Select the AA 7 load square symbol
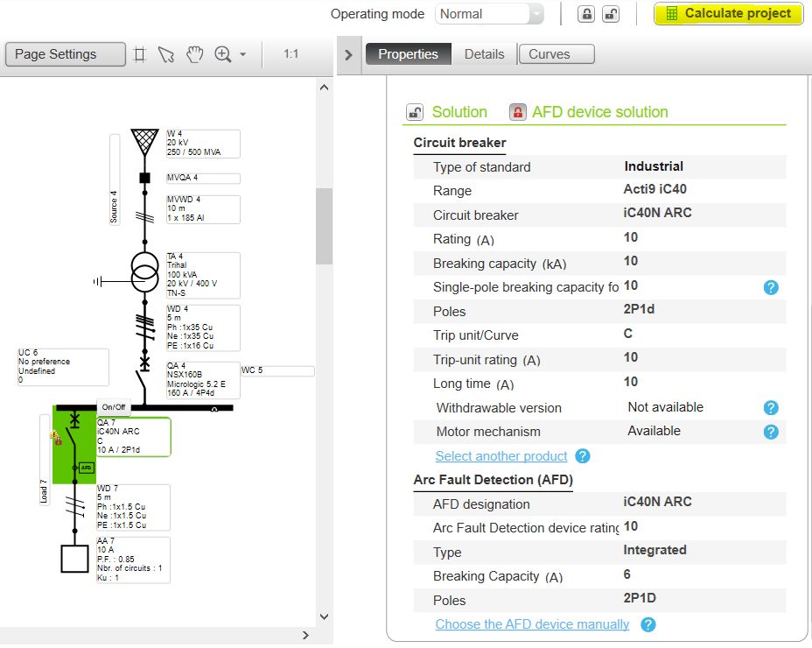This screenshot has width=812, height=648. [74, 559]
